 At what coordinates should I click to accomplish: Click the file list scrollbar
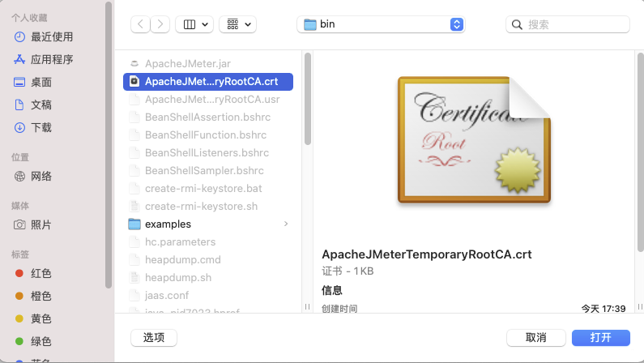308,99
